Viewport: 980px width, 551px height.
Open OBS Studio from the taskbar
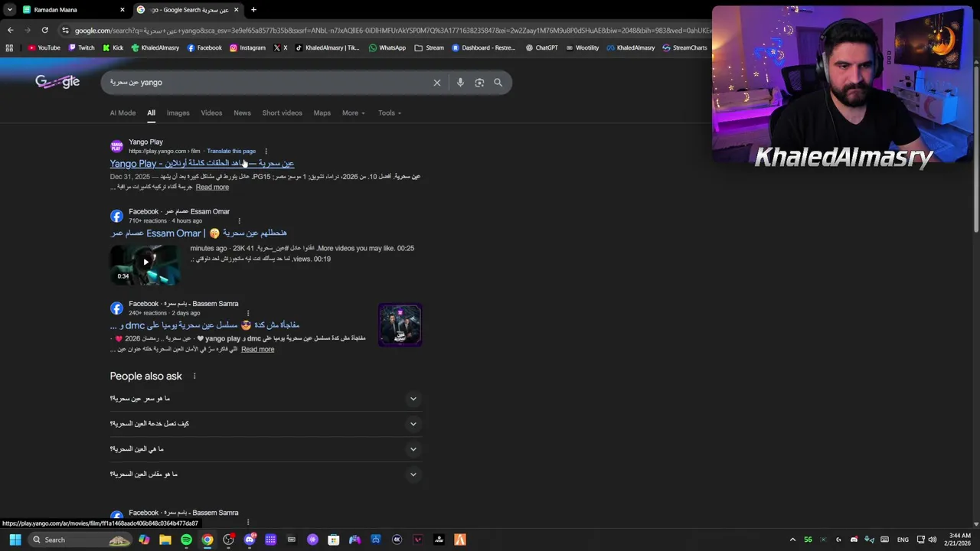pyautogui.click(x=228, y=540)
